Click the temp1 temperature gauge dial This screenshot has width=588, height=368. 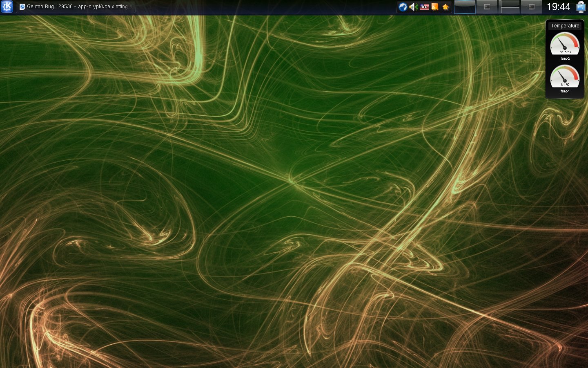pyautogui.click(x=565, y=76)
